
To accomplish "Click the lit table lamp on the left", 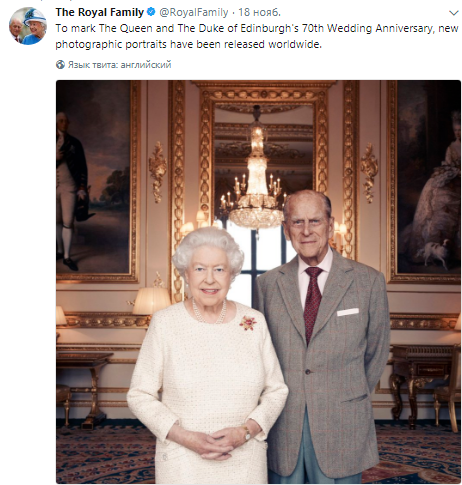I will [152, 301].
